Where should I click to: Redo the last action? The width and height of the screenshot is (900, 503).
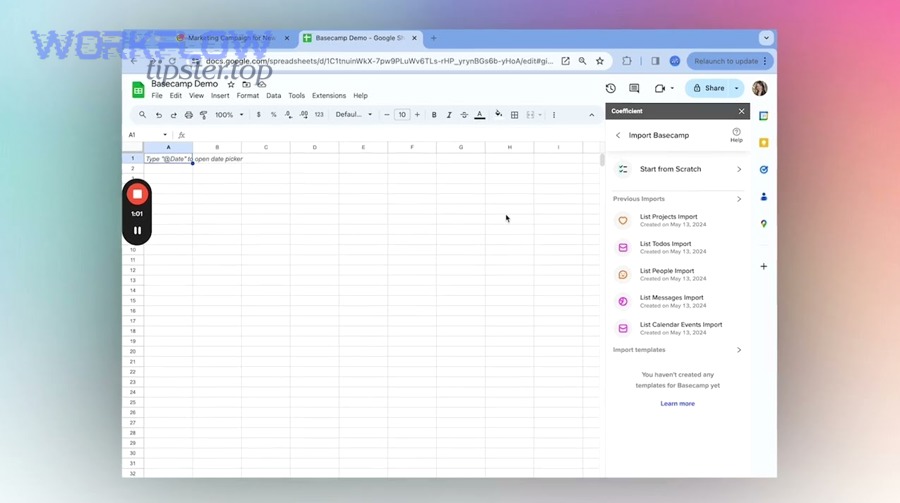click(x=173, y=115)
